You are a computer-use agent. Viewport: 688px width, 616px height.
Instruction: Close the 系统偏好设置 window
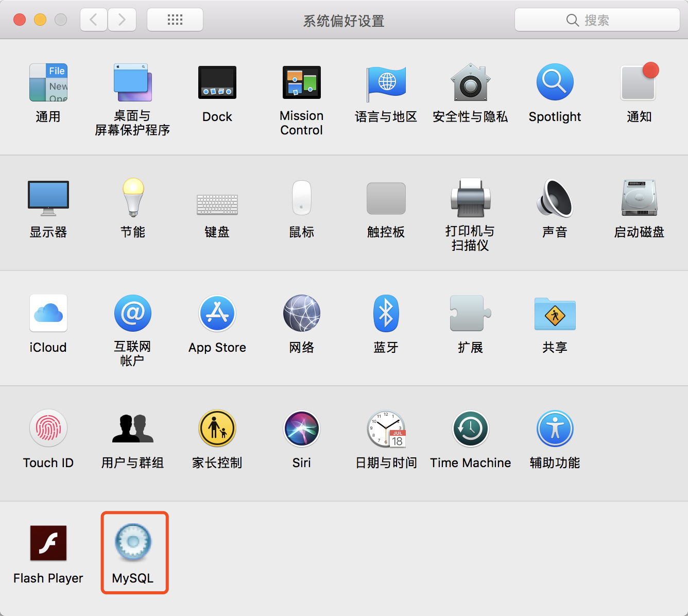(x=20, y=20)
